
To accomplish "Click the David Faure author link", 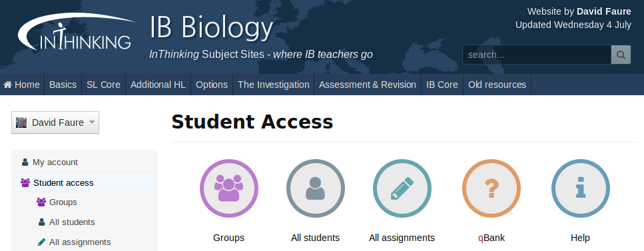I will tap(604, 11).
